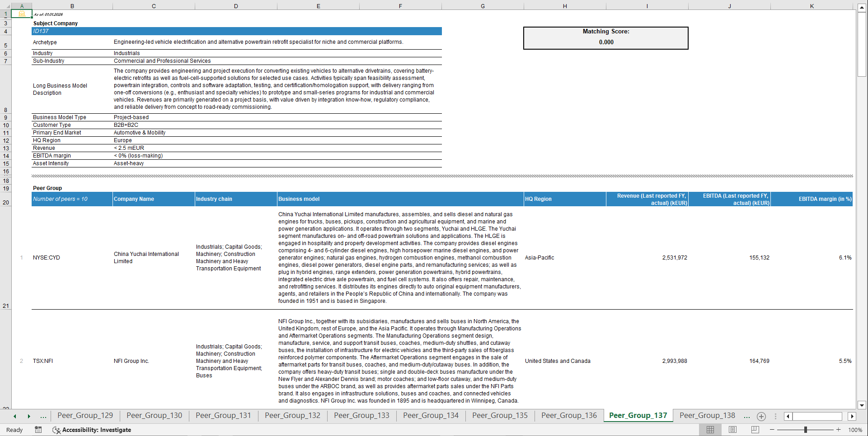Click the lock icon in cell A1
868x436 pixels.
pos(22,14)
